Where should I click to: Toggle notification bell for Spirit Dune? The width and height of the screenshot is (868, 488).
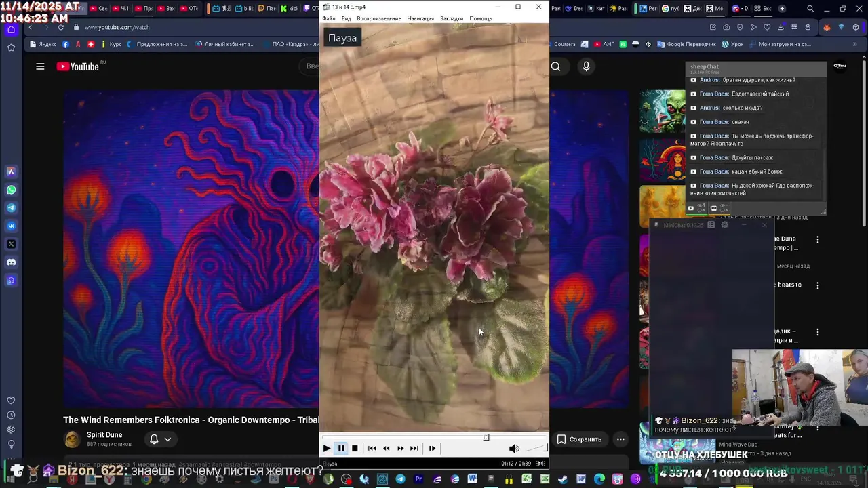tap(154, 439)
